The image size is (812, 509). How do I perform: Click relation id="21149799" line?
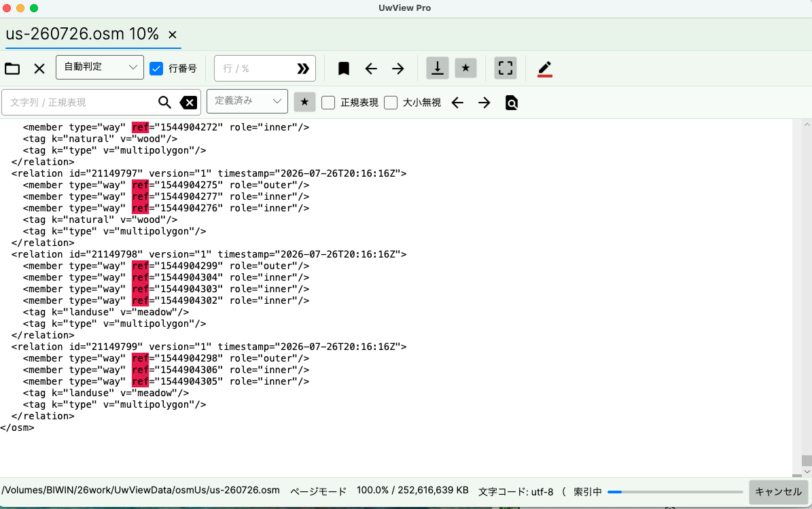[209, 347]
